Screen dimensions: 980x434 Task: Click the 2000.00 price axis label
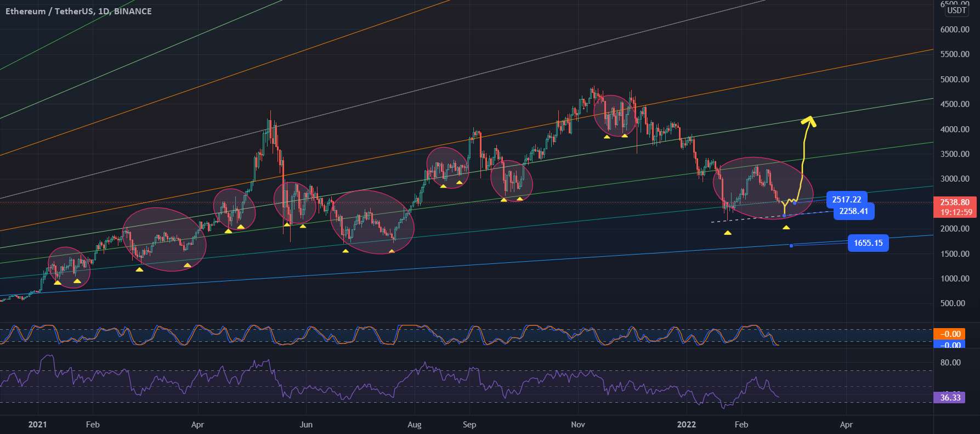pos(955,229)
